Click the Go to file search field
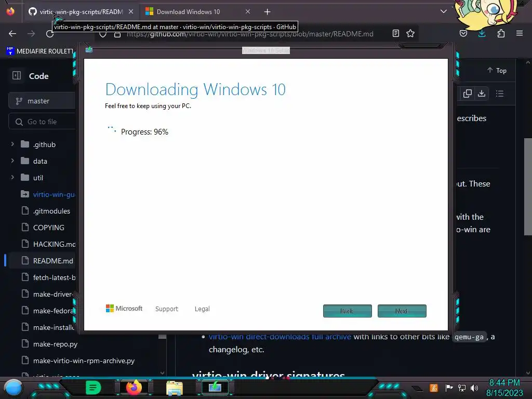Viewport: 532px width, 399px height. click(x=42, y=122)
